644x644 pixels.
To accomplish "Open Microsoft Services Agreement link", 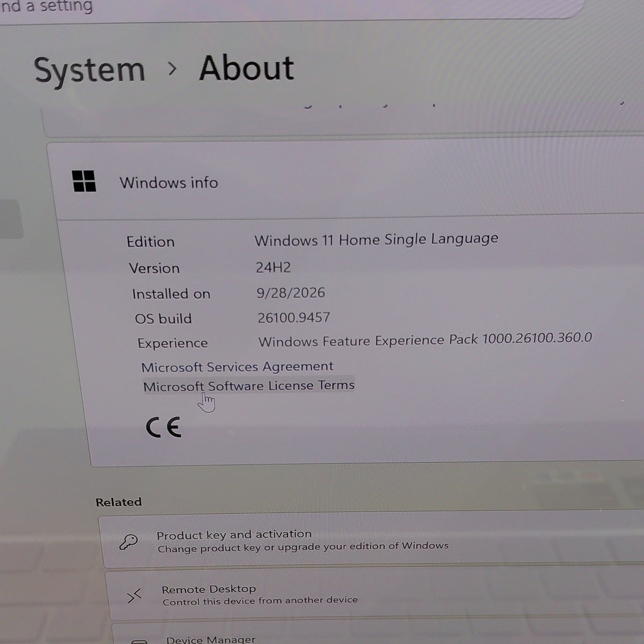I will click(x=237, y=367).
